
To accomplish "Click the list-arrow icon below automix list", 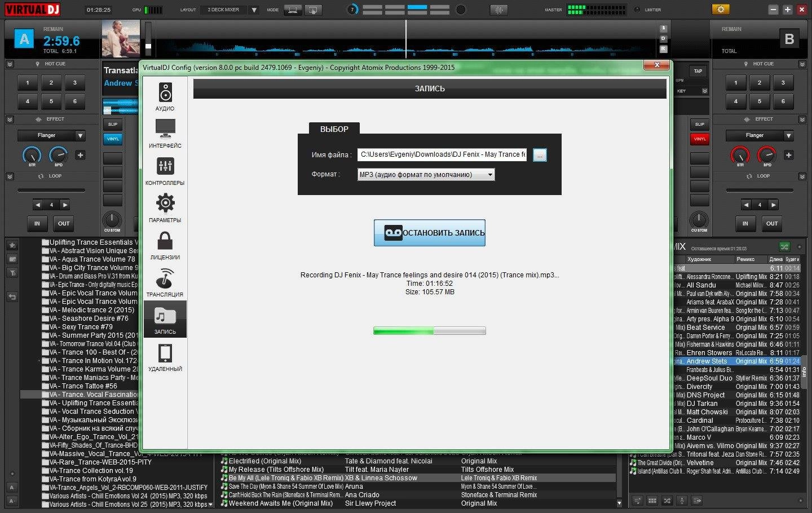I will [696, 501].
